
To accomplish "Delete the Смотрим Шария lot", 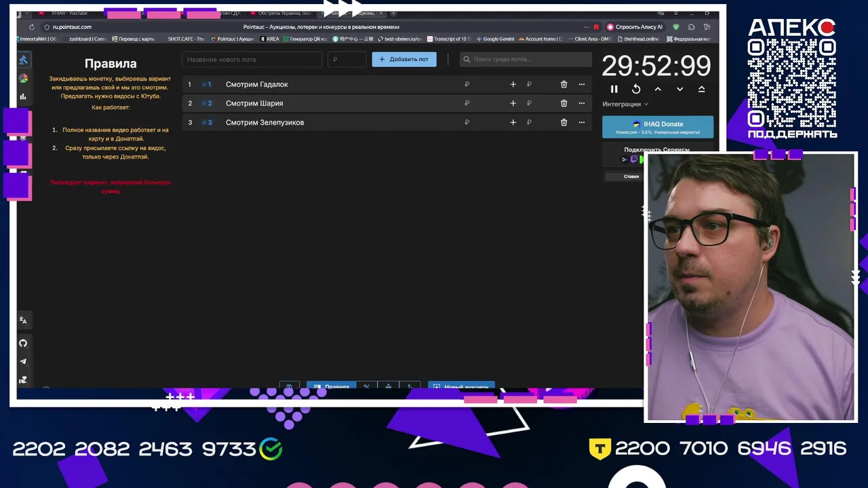I will 564,103.
